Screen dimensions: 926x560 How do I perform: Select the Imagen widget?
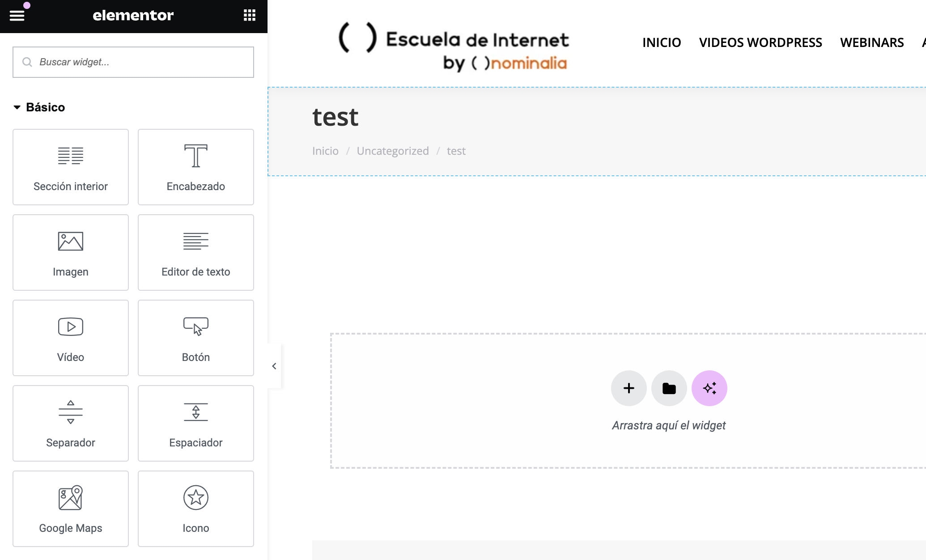pyautogui.click(x=71, y=253)
